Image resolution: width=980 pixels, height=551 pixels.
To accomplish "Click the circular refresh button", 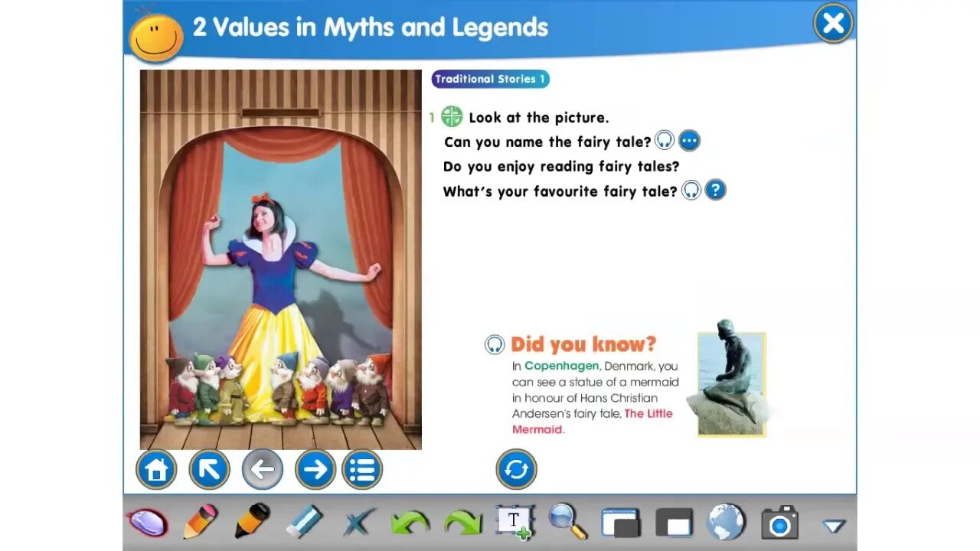I will 516,469.
